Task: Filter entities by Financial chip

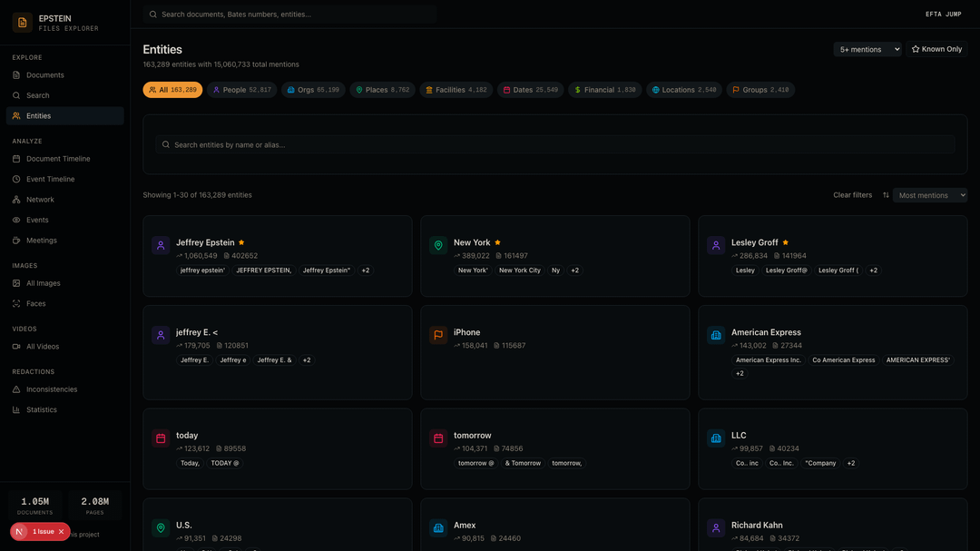Action: pos(604,90)
